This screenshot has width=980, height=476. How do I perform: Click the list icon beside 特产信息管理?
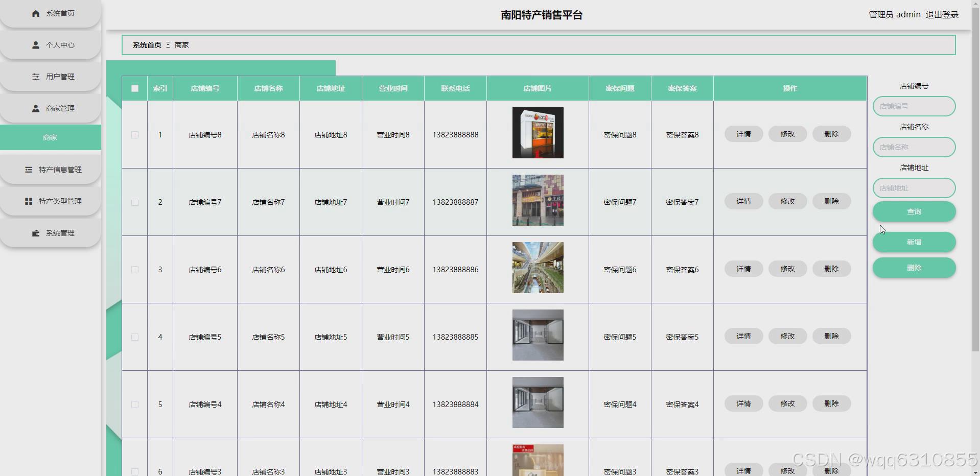point(29,170)
